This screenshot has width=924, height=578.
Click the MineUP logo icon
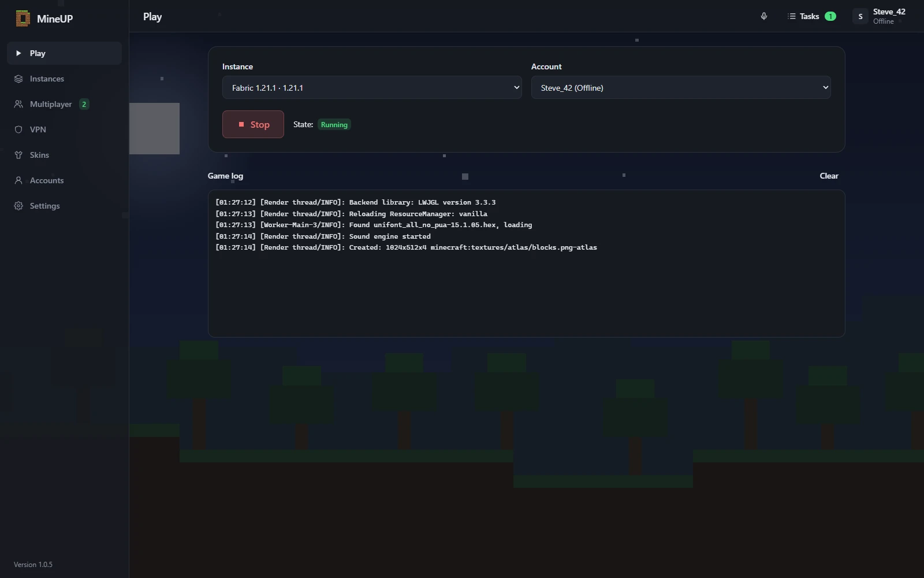23,18
